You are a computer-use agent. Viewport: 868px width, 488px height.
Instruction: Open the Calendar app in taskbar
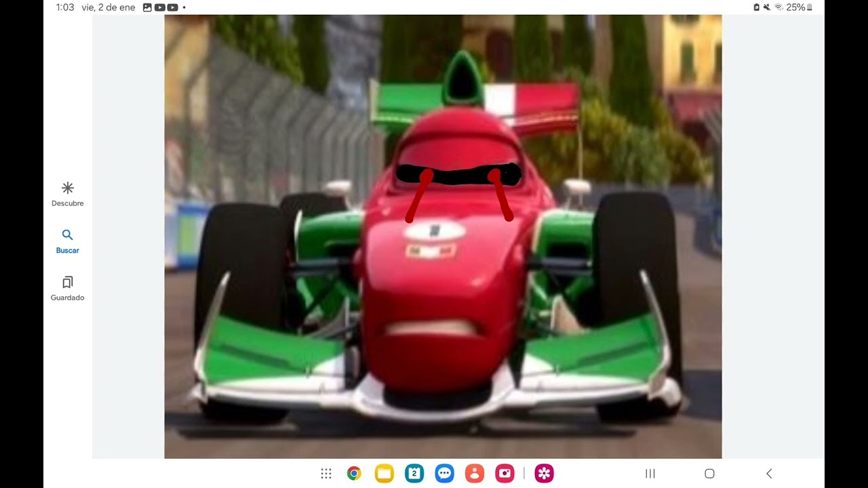point(414,474)
